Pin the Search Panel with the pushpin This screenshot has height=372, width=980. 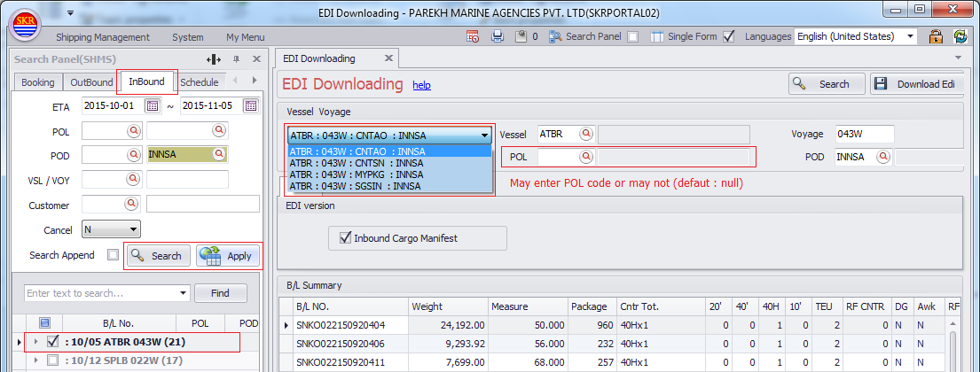click(236, 59)
